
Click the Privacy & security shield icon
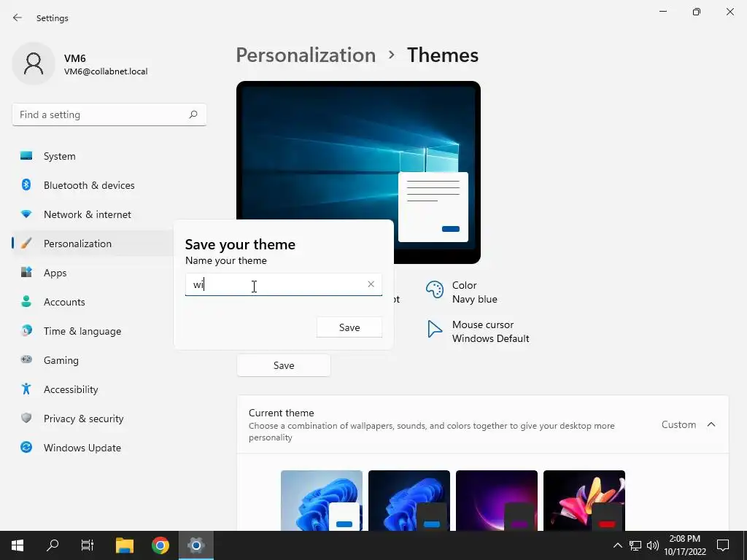pos(26,418)
